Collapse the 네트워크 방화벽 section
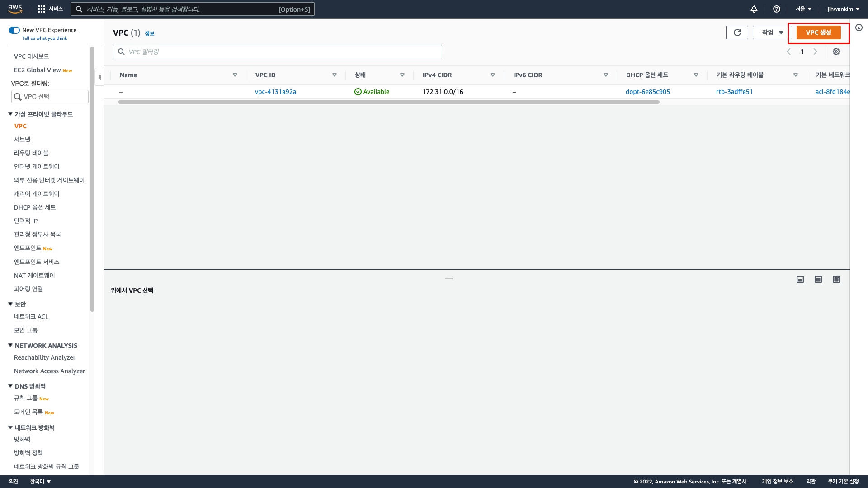The image size is (868, 488). click(10, 427)
